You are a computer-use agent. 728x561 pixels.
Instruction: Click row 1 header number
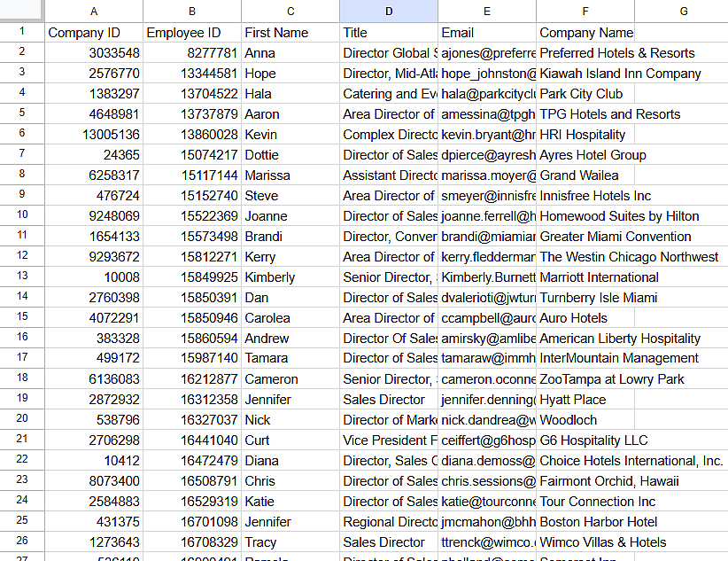pos(20,32)
